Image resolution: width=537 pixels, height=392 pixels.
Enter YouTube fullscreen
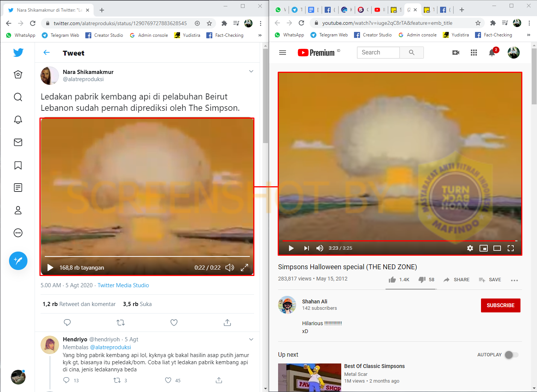click(x=511, y=248)
